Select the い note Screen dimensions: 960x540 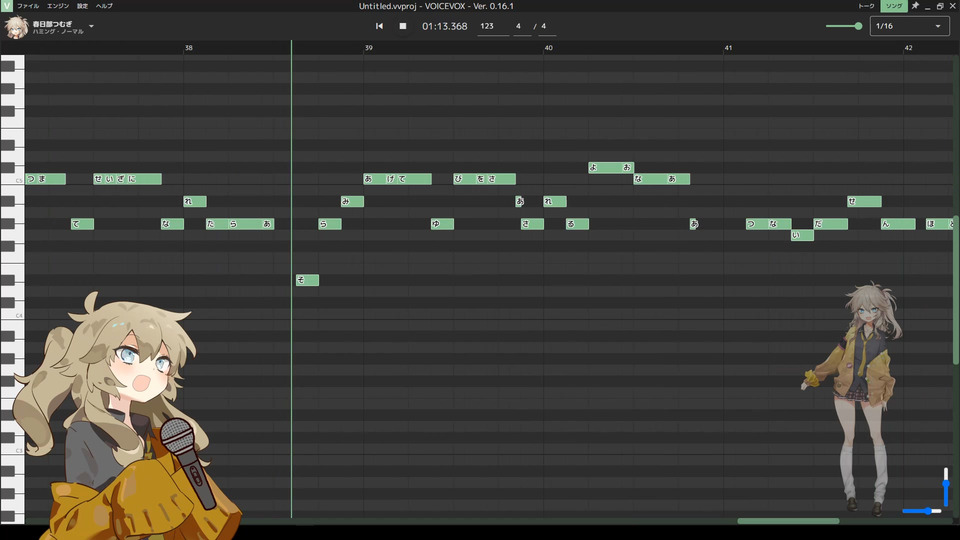pyautogui.click(x=802, y=235)
